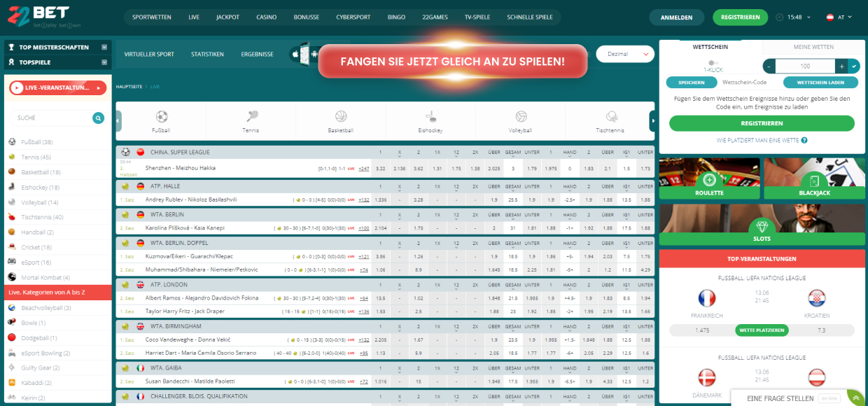The height and width of the screenshot is (406, 868).
Task: Click the green REGISTRIEREN button
Action: point(740,16)
